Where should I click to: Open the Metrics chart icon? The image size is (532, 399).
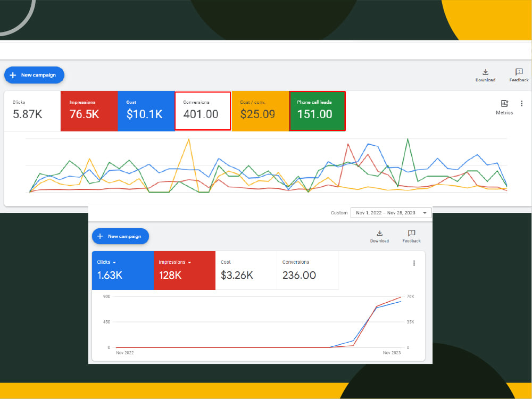tap(504, 104)
